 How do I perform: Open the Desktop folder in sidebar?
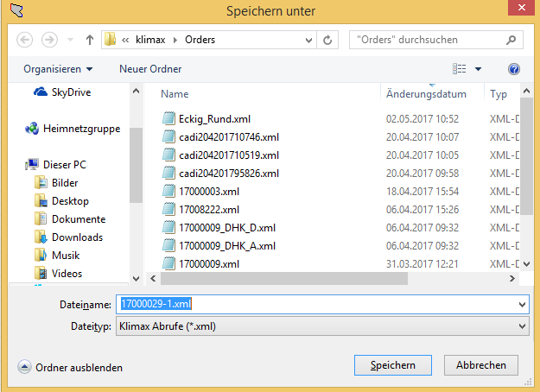(62, 201)
